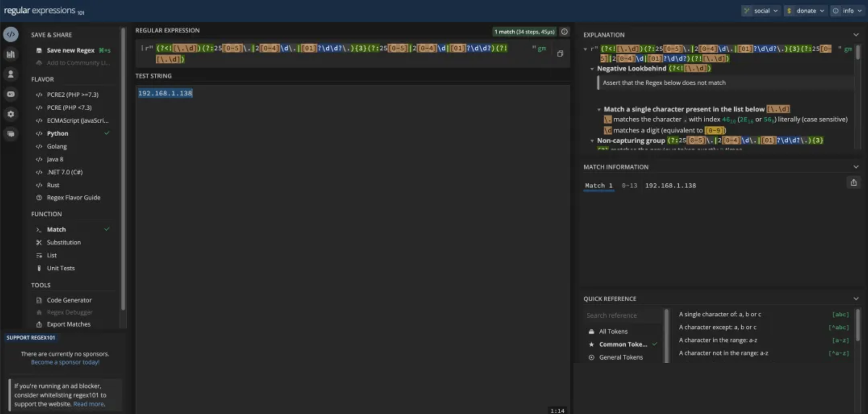
Task: Click the 1 match status badge
Action: [x=524, y=32]
